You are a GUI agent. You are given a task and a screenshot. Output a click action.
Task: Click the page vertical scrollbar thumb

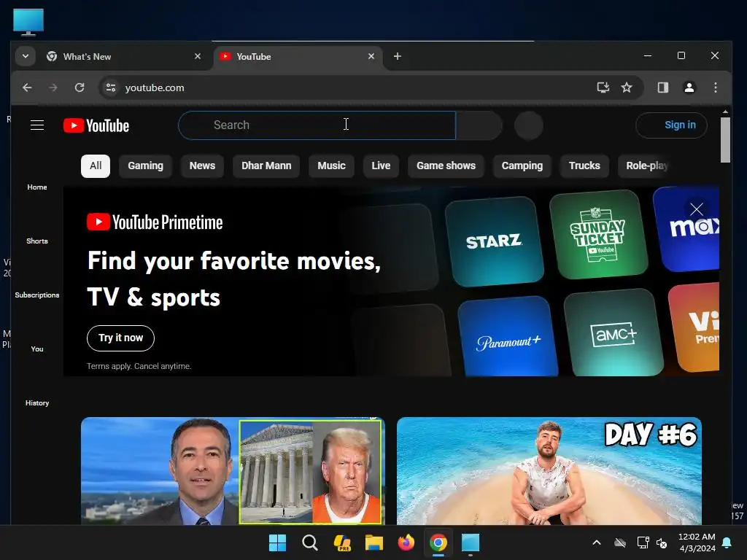(x=725, y=140)
